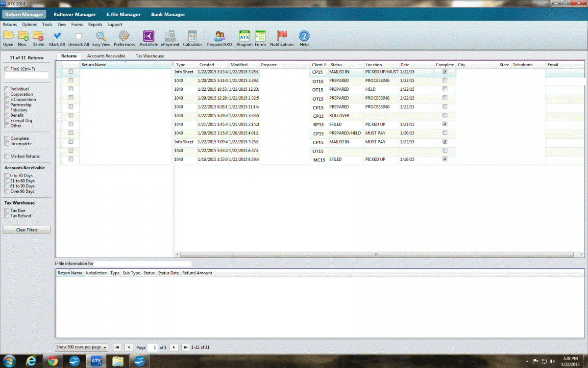Go to the next page of results
The height and width of the screenshot is (368, 588).
[x=174, y=347]
